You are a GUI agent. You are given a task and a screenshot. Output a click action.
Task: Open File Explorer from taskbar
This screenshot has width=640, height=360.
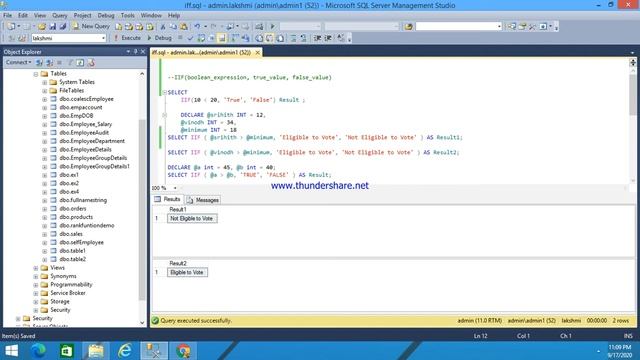coord(96,351)
